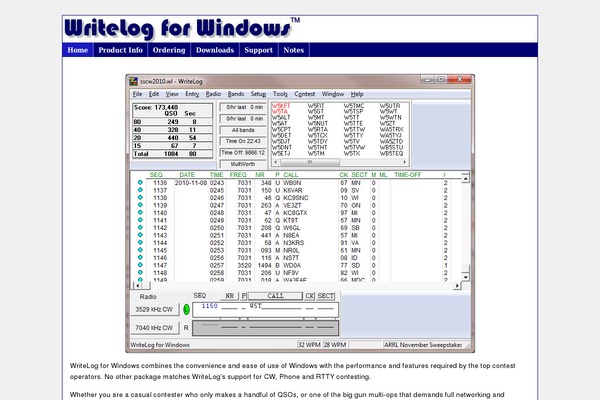Click the callsign list's left scroll arrow
The width and height of the screenshot is (600, 400).
click(276, 162)
